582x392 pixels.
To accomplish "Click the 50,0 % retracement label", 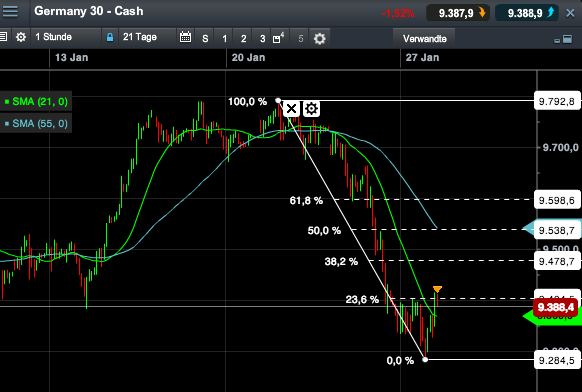I will [324, 231].
